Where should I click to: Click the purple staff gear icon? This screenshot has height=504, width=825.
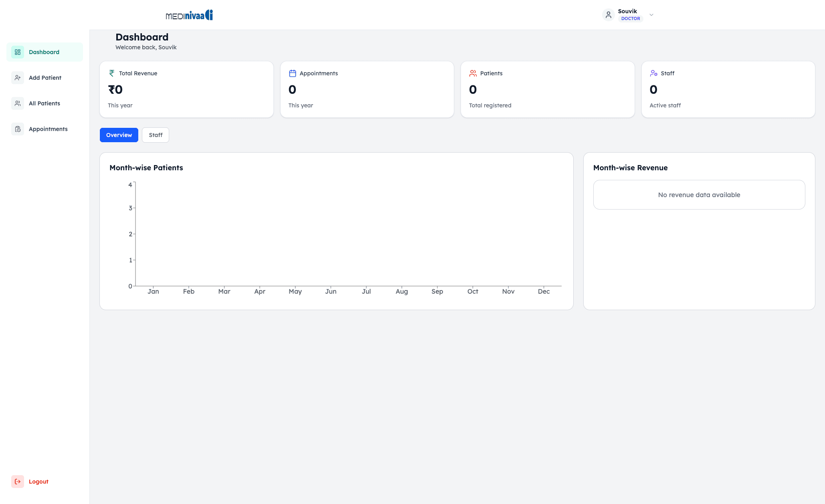click(x=653, y=73)
